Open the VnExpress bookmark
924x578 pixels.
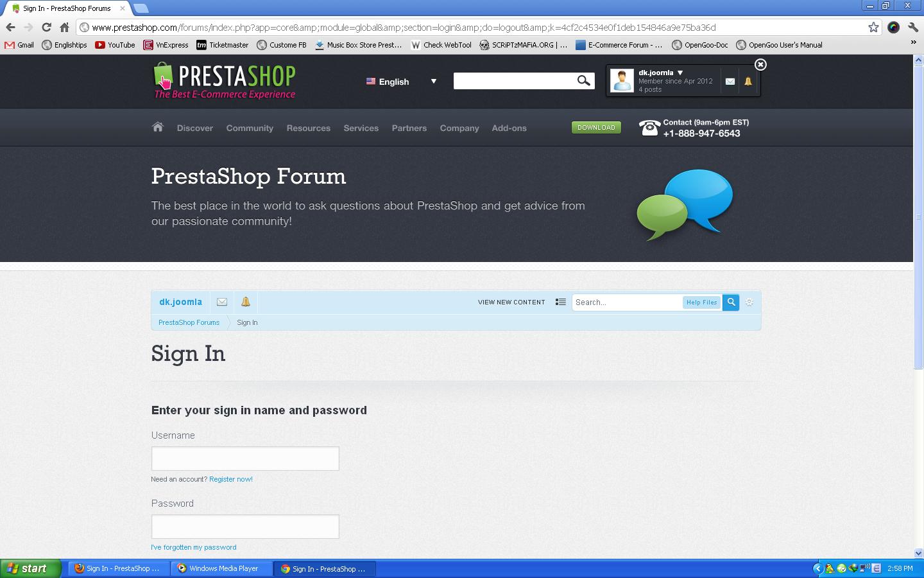click(x=166, y=45)
